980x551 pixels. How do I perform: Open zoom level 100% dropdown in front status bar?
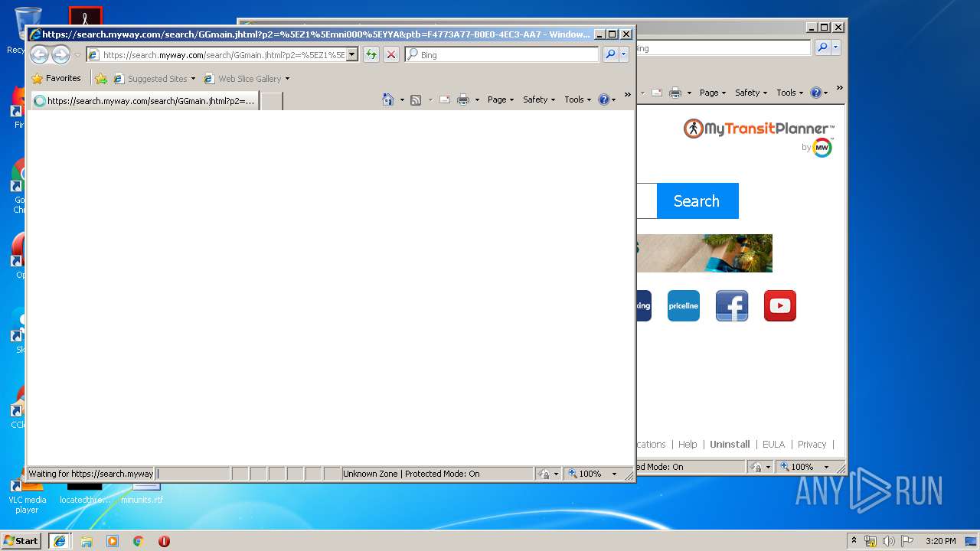click(614, 474)
